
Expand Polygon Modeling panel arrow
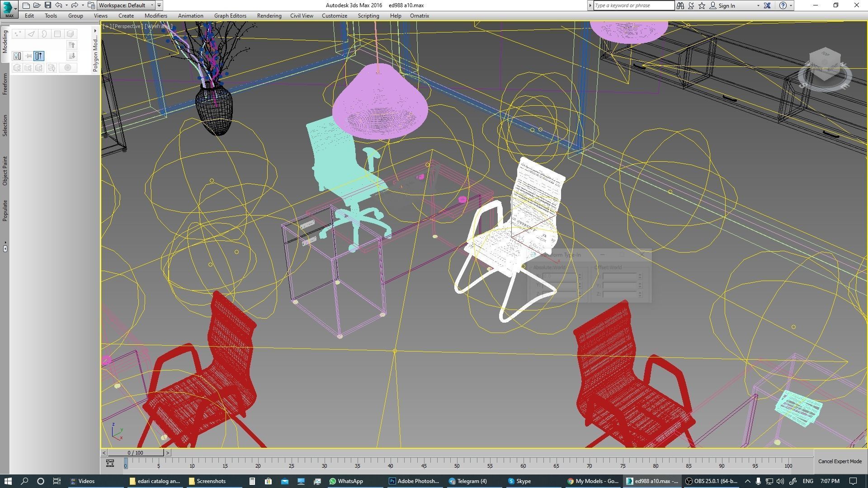click(95, 31)
